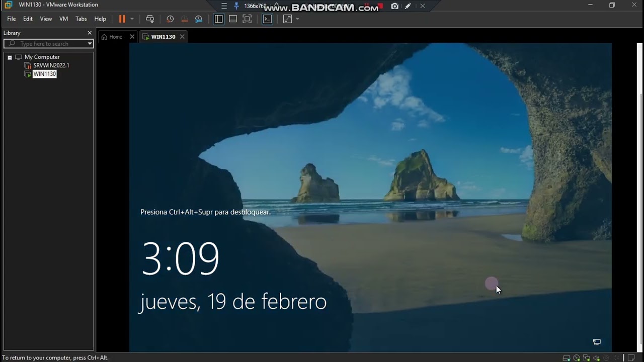
Task: Click the sound card status icon
Action: [597, 358]
